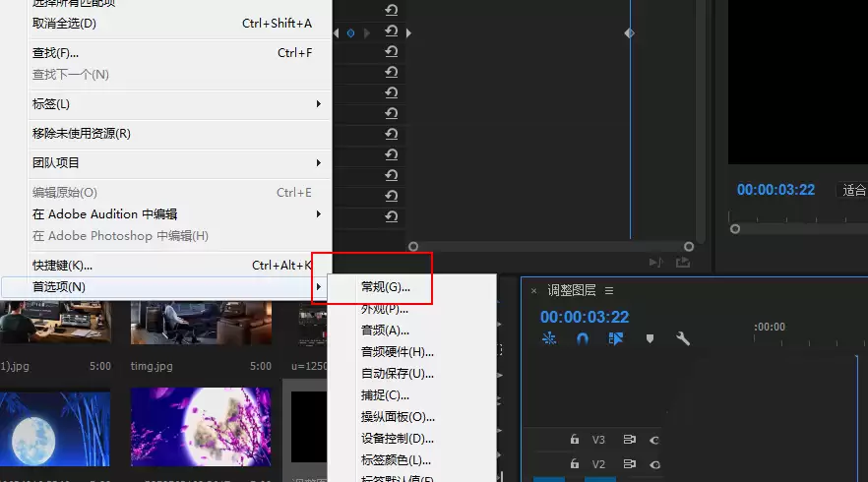868x482 pixels.
Task: Go to previous keyframe arrow in Effect Controls
Action: [x=337, y=33]
